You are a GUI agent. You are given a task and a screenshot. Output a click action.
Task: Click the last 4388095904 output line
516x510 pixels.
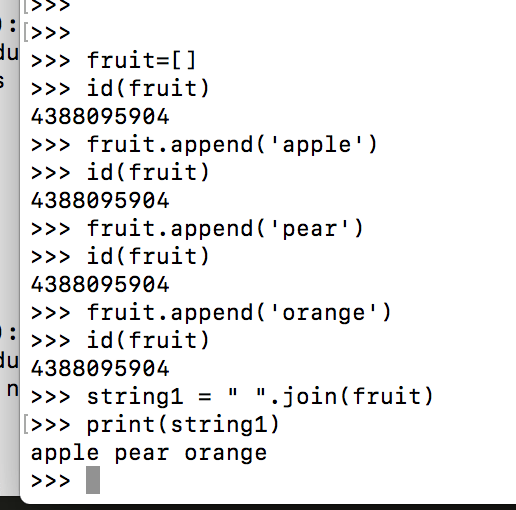pyautogui.click(x=100, y=369)
